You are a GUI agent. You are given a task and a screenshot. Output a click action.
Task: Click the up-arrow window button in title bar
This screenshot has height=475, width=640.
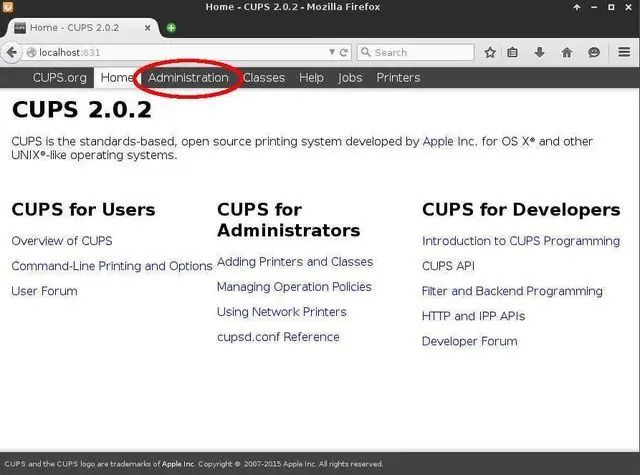coord(577,7)
